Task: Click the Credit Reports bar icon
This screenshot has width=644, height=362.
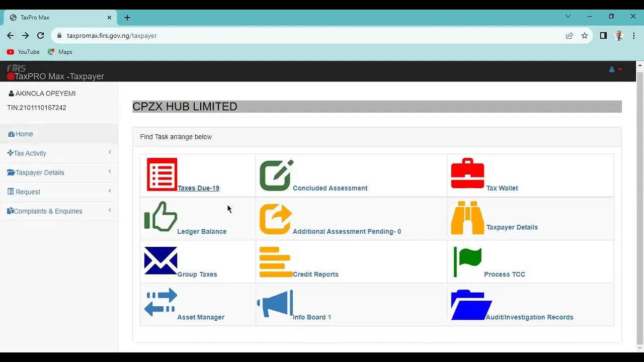Action: (x=276, y=262)
